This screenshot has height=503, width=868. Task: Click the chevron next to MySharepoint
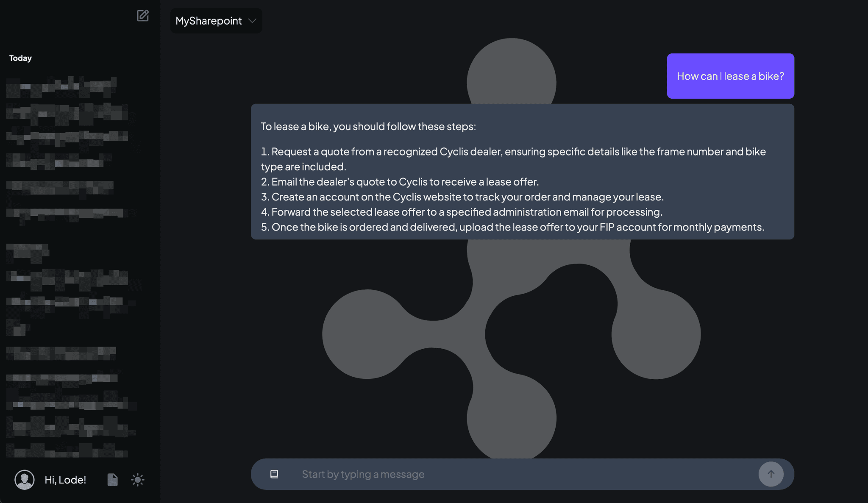click(x=252, y=21)
